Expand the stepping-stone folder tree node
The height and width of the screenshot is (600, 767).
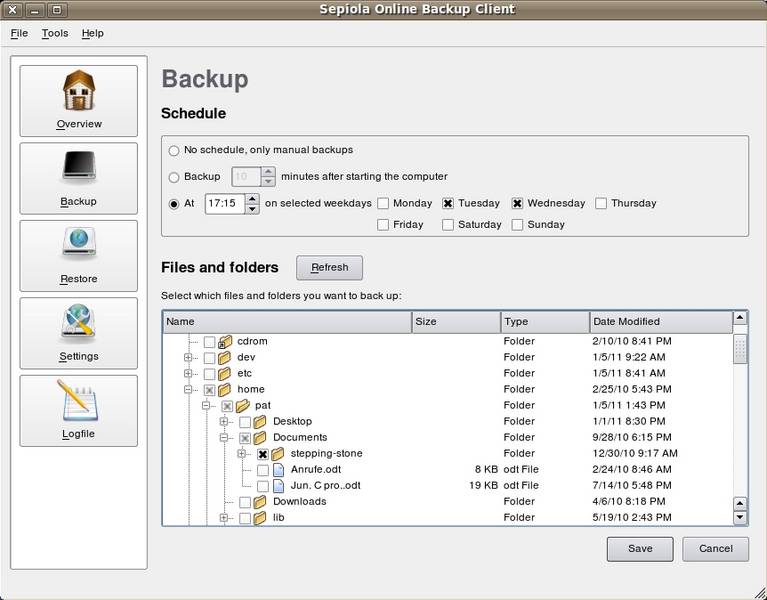coord(242,454)
